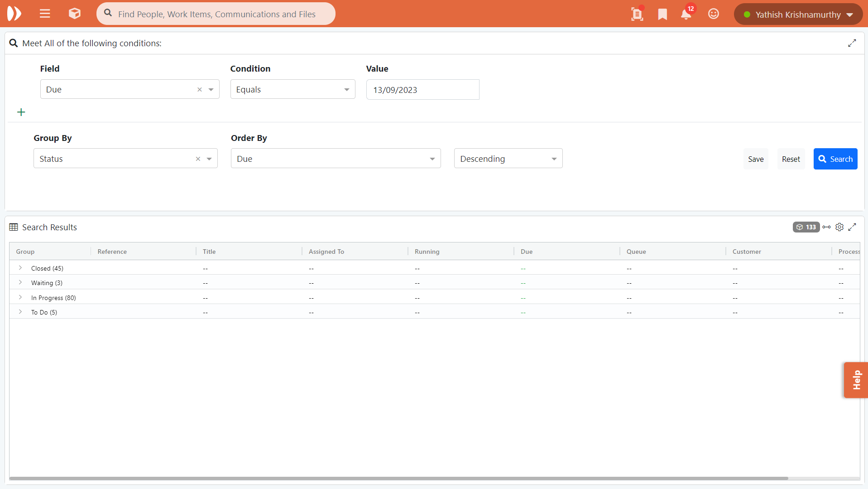868x489 pixels.
Task: Click the smiley feedback icon
Action: coord(713,14)
